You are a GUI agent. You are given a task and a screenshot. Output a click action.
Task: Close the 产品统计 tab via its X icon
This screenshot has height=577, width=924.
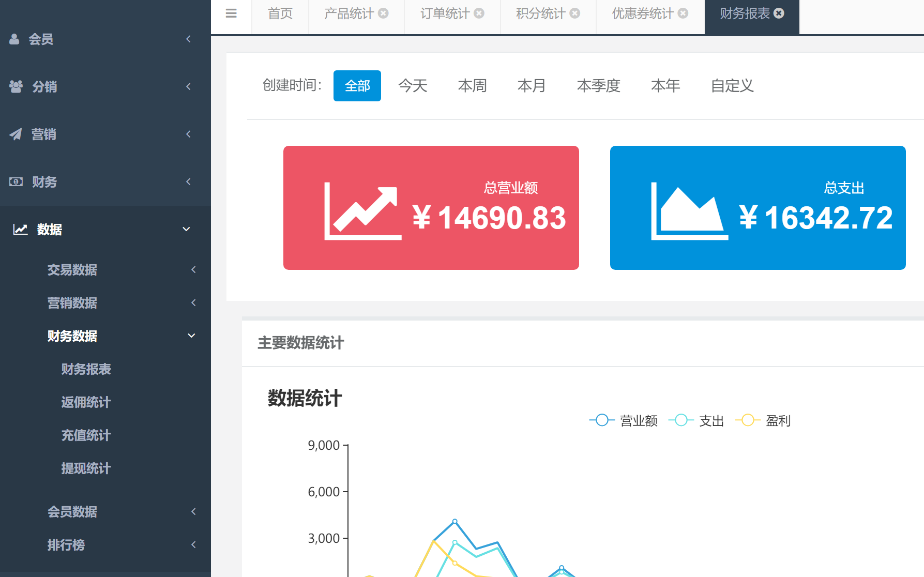click(x=383, y=13)
